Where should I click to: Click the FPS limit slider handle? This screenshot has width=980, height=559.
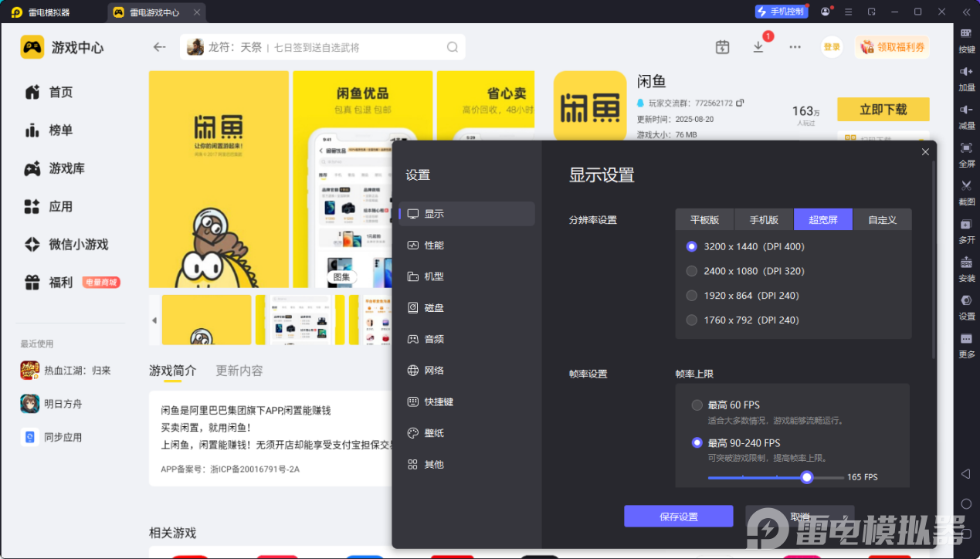(x=807, y=477)
